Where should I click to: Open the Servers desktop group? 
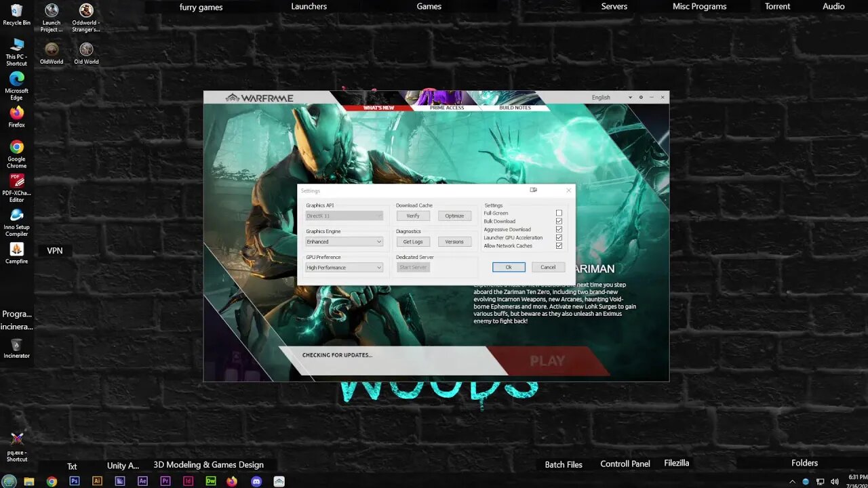(x=616, y=6)
